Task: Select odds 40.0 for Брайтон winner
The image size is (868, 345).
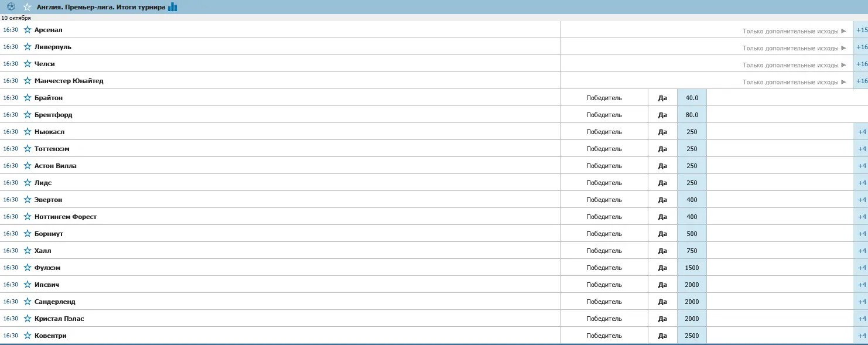Action: [x=692, y=98]
